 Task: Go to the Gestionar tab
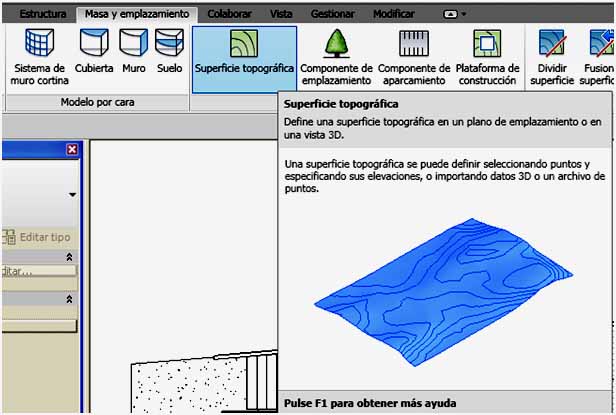tap(332, 14)
